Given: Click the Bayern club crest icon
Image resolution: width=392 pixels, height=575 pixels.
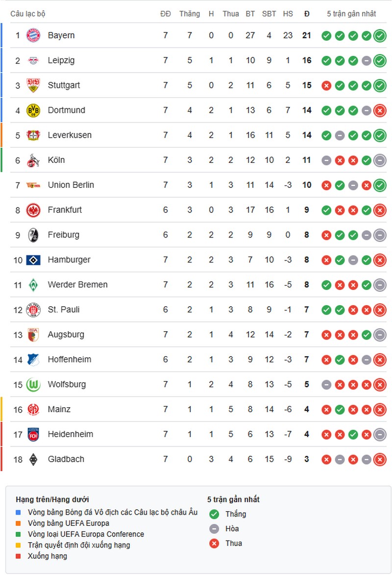Looking at the screenshot, I should [33, 35].
